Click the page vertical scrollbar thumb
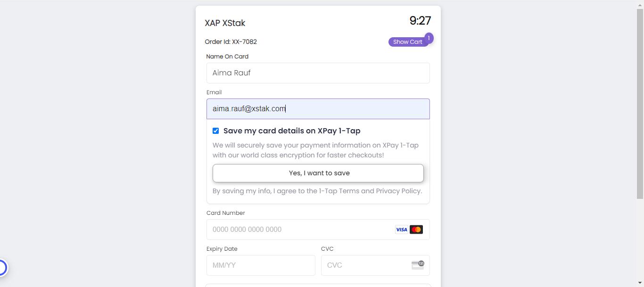Viewport: 644px width, 287px height. pos(640,104)
